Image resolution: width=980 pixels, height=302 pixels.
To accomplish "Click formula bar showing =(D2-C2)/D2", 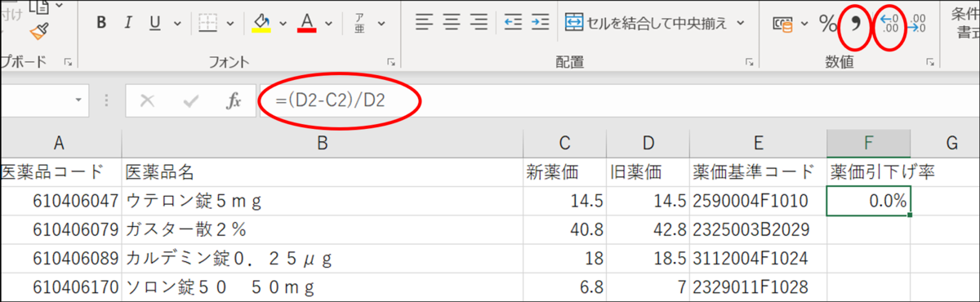I will (x=619, y=101).
